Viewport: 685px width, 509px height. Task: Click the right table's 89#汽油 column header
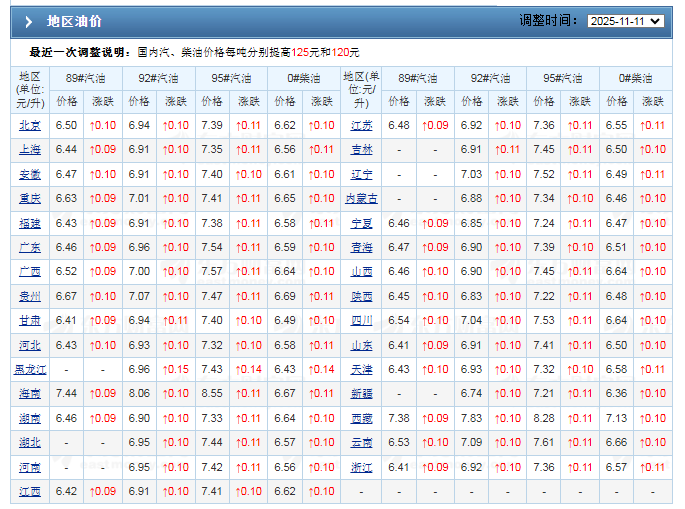[x=418, y=78]
